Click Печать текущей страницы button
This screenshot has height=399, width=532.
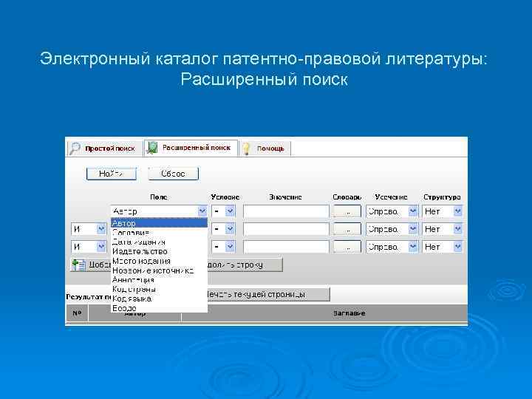point(268,294)
